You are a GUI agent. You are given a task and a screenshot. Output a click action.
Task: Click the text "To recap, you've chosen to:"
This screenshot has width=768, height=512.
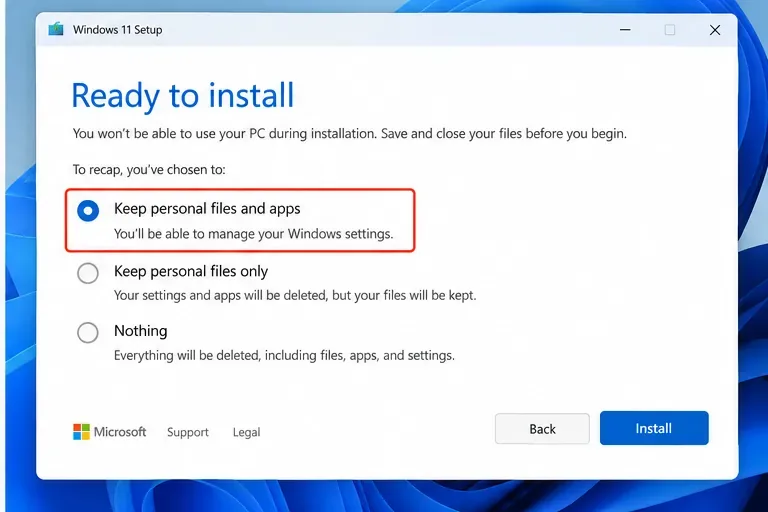coord(149,170)
